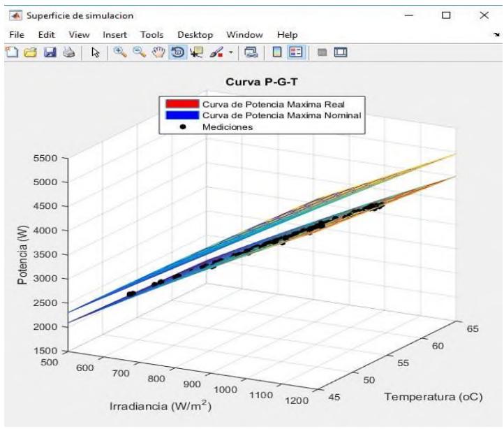Screen dimensions: 504x429
Task: Open the File menu
Action: pyautogui.click(x=17, y=34)
